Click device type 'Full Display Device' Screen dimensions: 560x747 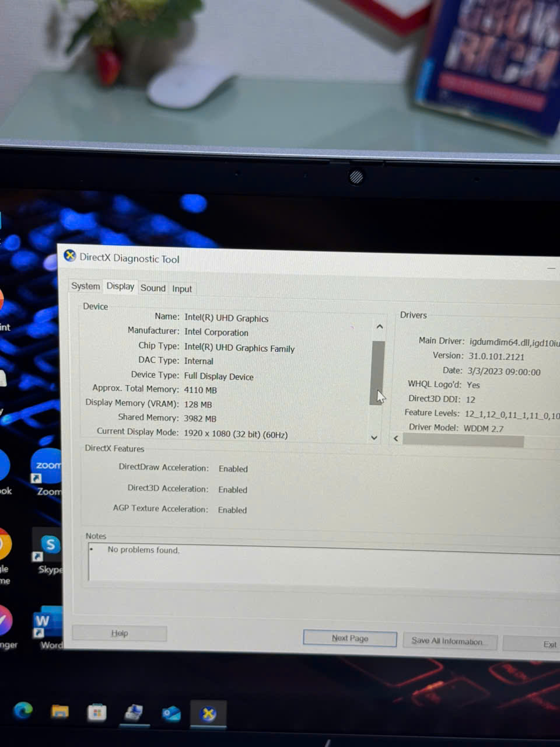pyautogui.click(x=219, y=376)
